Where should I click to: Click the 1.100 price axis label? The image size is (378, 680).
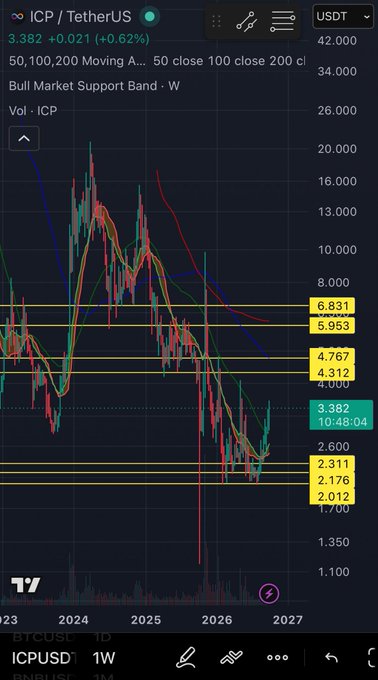tap(334, 572)
